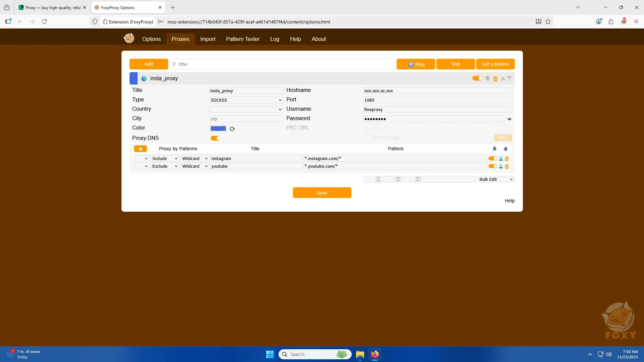Open the blank quick-add dropdown in youtube row
The width and height of the screenshot is (644, 362).
(142, 166)
